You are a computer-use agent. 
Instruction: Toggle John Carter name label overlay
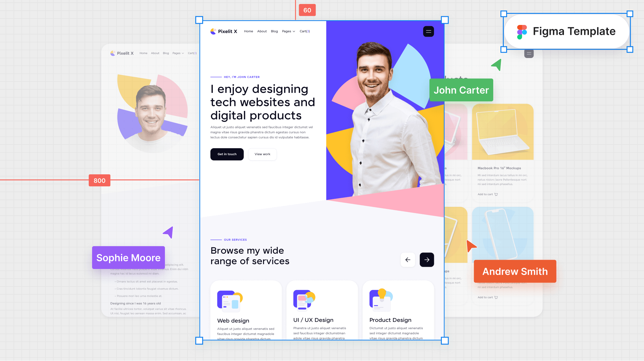pos(461,90)
